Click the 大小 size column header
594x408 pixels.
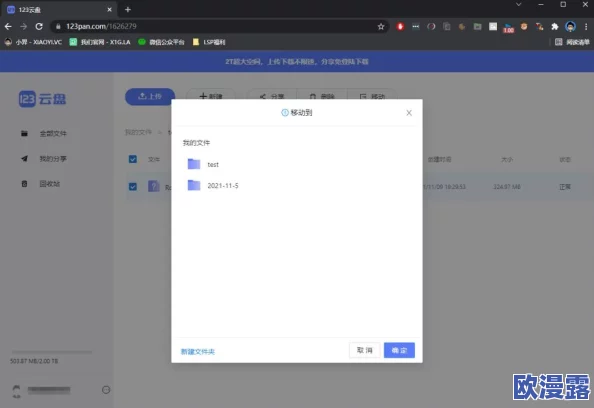[x=507, y=159]
